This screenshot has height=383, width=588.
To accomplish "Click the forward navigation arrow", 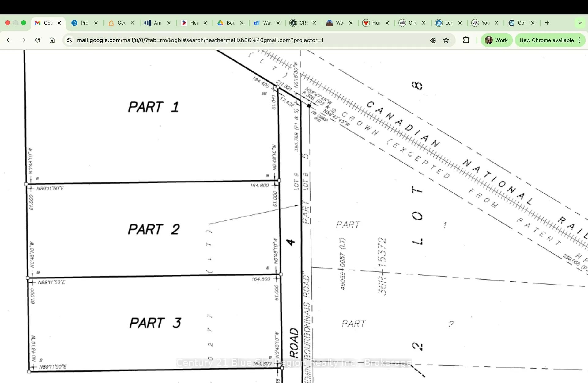I will 23,40.
